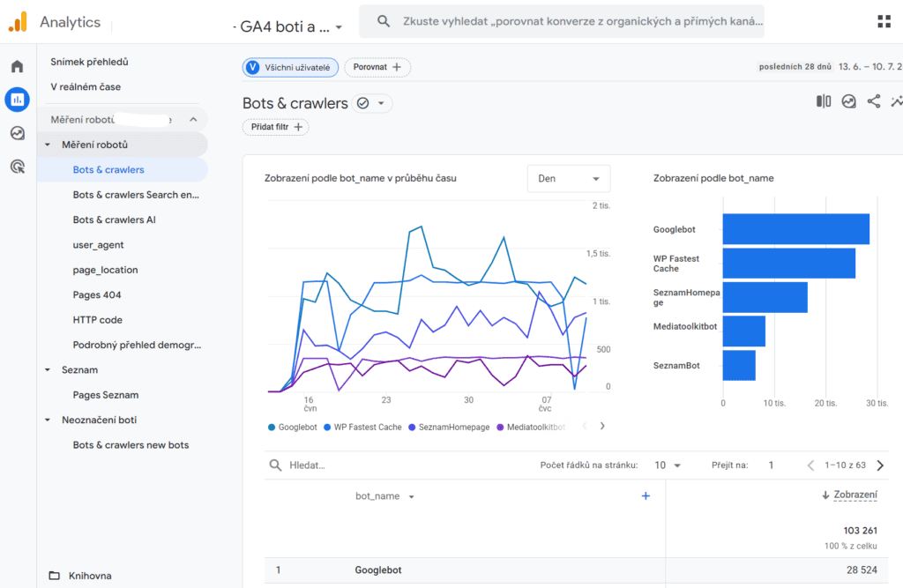Open the Den granularity dropdown
The image size is (903, 588).
point(568,178)
